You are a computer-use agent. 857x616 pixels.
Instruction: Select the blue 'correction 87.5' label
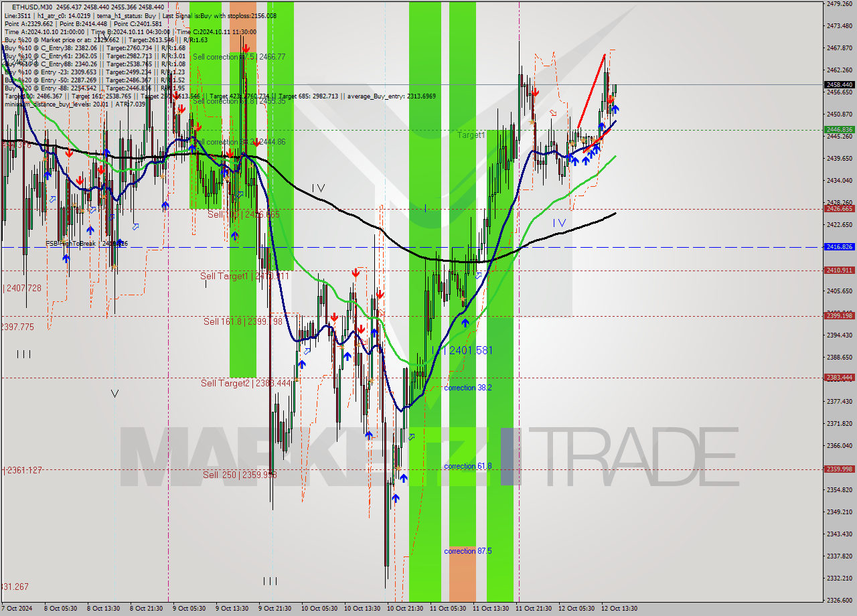coord(468,551)
